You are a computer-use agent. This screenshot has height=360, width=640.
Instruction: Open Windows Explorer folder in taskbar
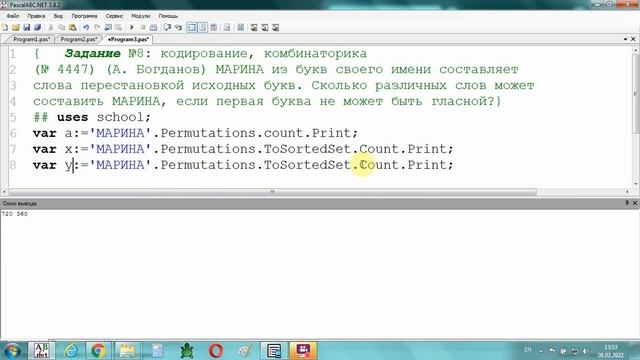[127, 351]
